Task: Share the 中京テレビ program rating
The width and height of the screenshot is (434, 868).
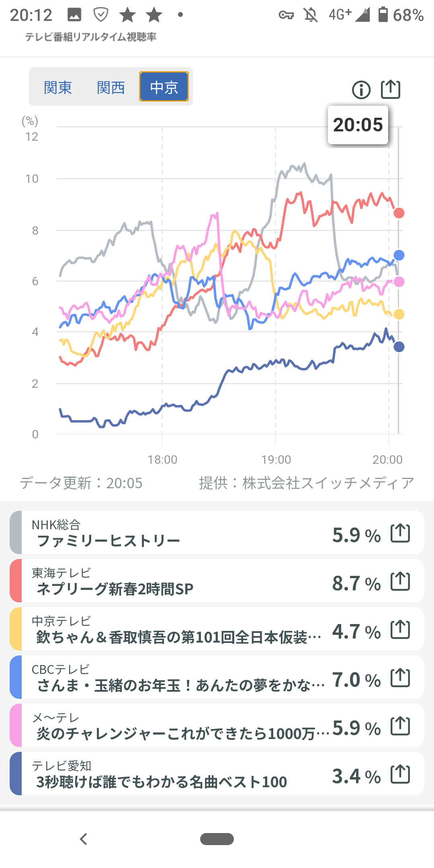Action: click(x=400, y=630)
